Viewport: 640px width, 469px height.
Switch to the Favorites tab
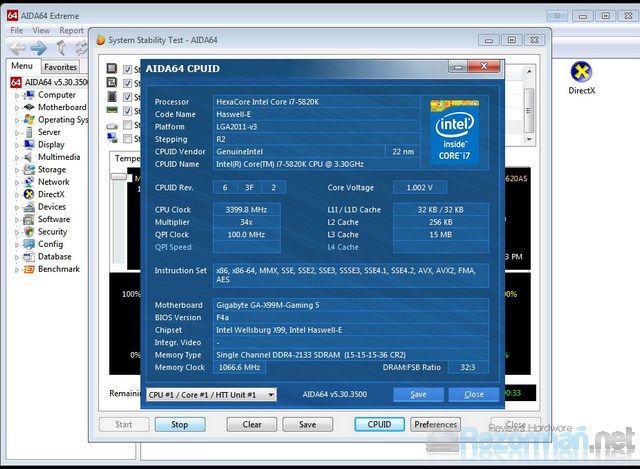(60, 67)
